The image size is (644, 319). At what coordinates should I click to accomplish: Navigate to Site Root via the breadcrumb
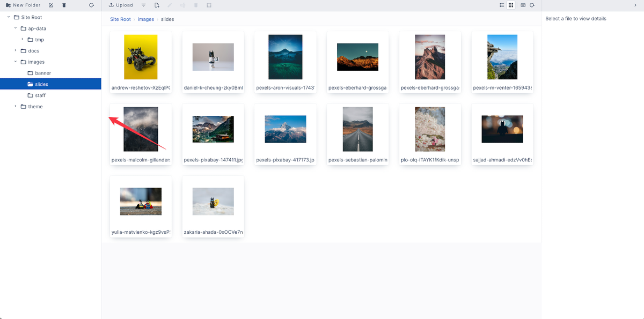click(x=120, y=19)
